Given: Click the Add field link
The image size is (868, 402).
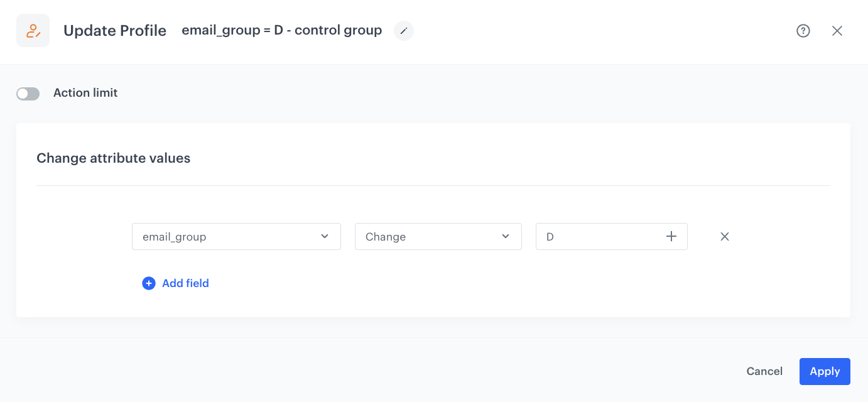Looking at the screenshot, I should point(185,283).
